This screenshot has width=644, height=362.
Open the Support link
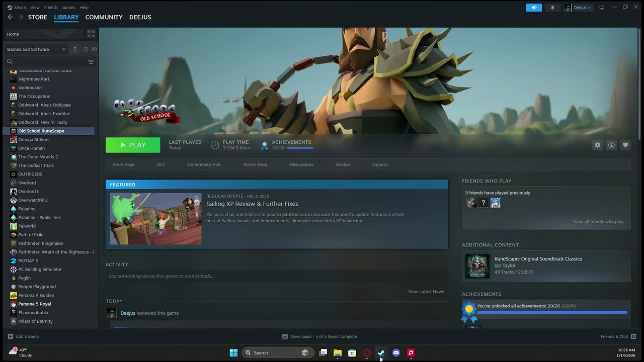click(380, 164)
